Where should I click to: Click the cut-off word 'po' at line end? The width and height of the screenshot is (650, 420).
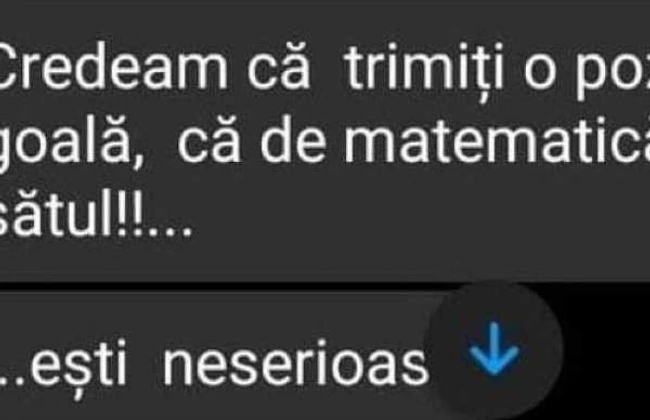(612, 75)
